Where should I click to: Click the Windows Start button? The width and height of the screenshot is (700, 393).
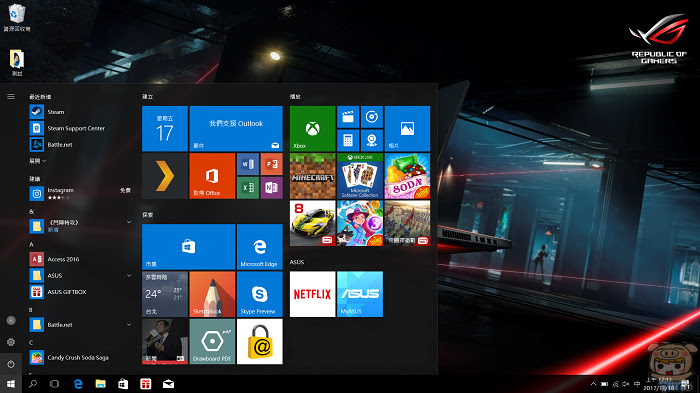(11, 384)
